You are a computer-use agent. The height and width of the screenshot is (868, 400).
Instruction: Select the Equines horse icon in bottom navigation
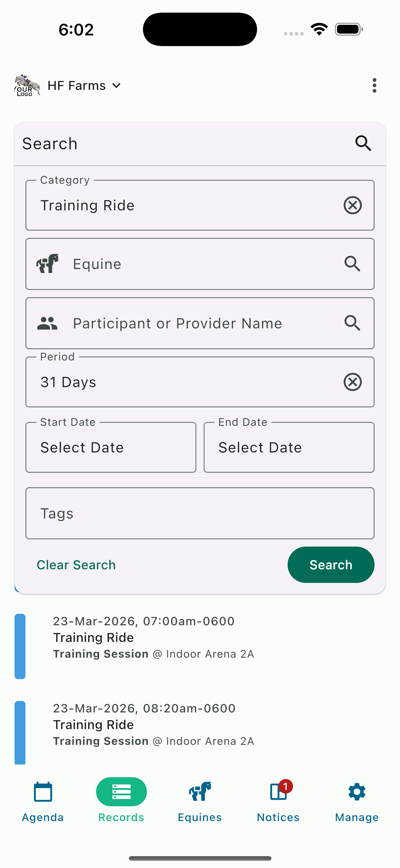pyautogui.click(x=199, y=792)
